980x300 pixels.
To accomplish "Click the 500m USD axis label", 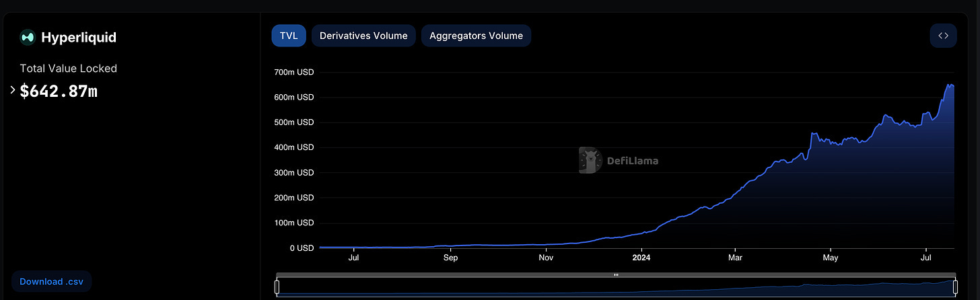I will (x=294, y=122).
